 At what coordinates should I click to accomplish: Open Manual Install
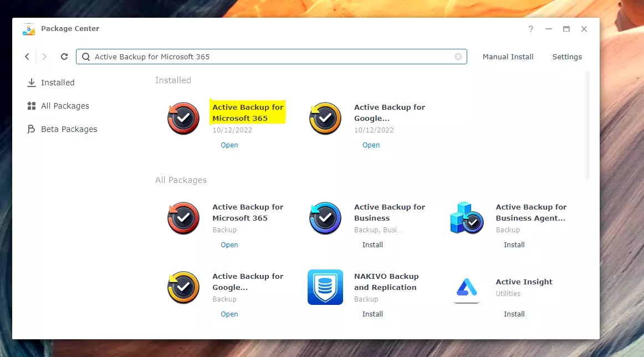pos(508,56)
